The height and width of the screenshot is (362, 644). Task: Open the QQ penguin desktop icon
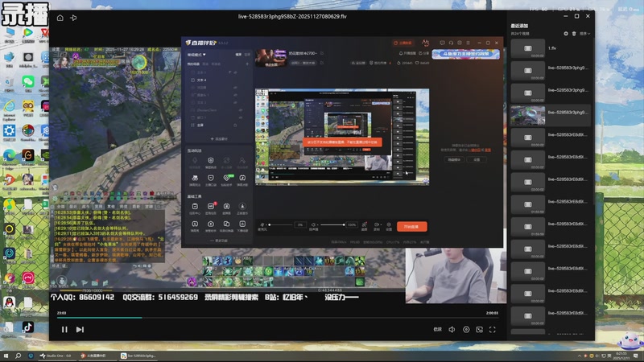tap(9, 303)
